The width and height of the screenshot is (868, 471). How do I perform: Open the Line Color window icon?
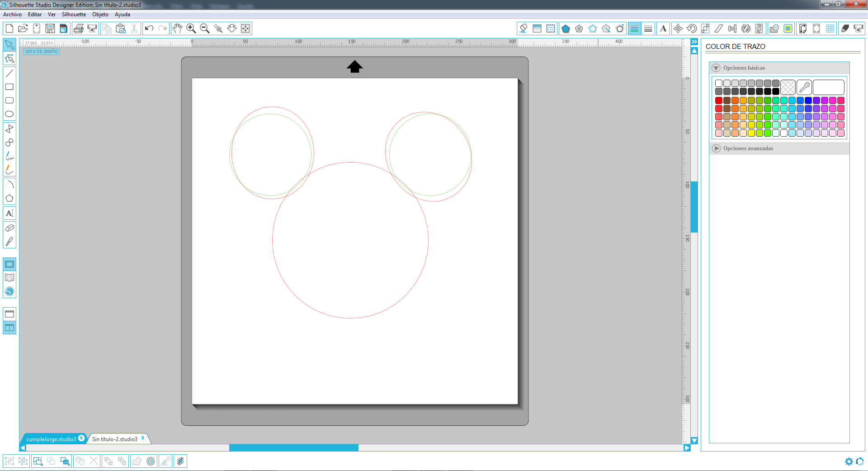[x=635, y=29]
